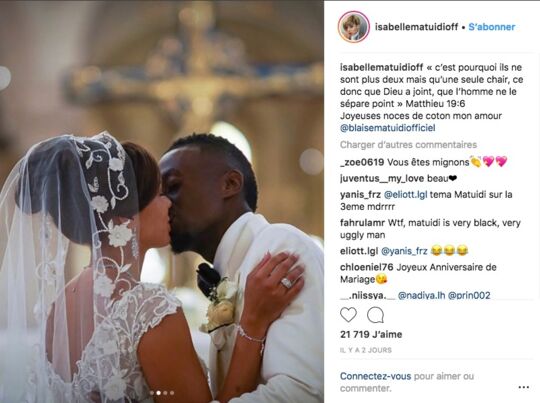Image resolution: width=540 pixels, height=403 pixels.
Task: Like the post with the heart icon
Action: click(x=348, y=315)
